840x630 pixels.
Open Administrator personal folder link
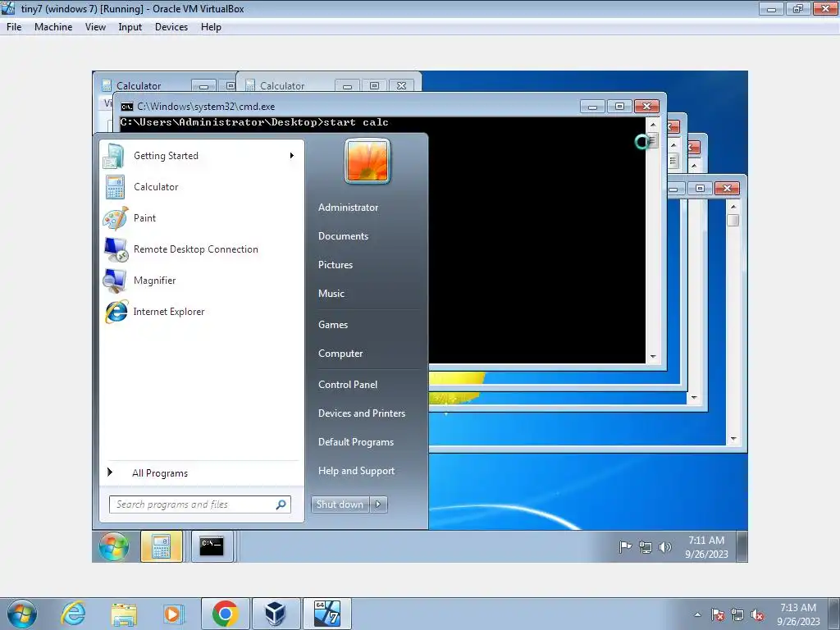[348, 208]
